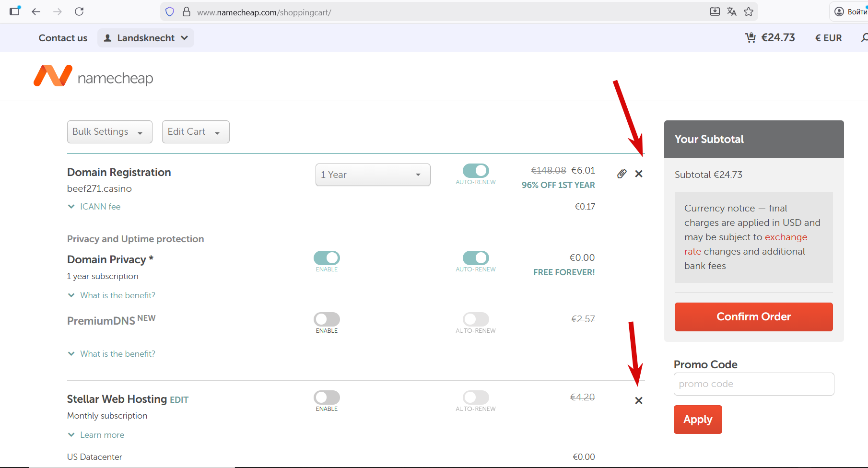Toggle PremiumDNS auto-renew switch
The width and height of the screenshot is (868, 468).
(x=476, y=319)
